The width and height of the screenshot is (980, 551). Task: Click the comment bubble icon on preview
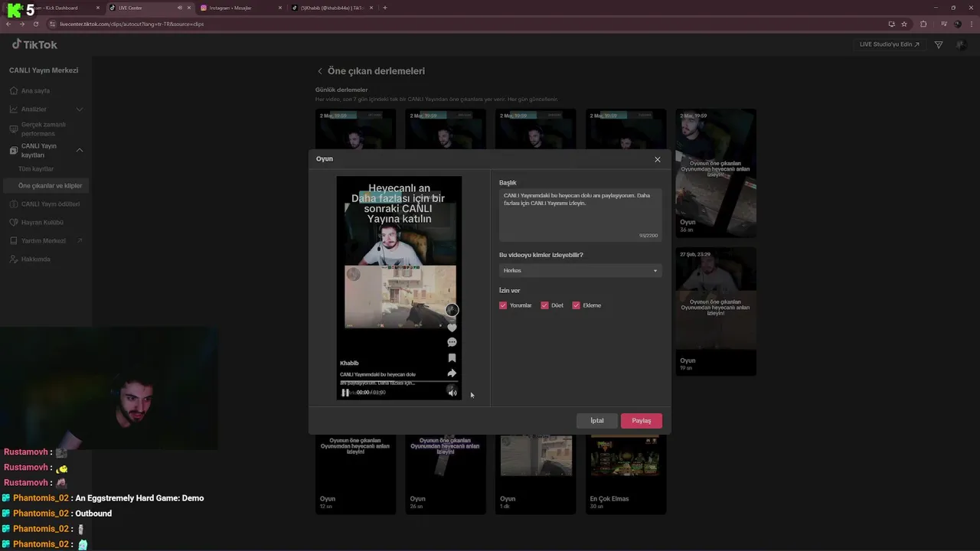coord(452,342)
